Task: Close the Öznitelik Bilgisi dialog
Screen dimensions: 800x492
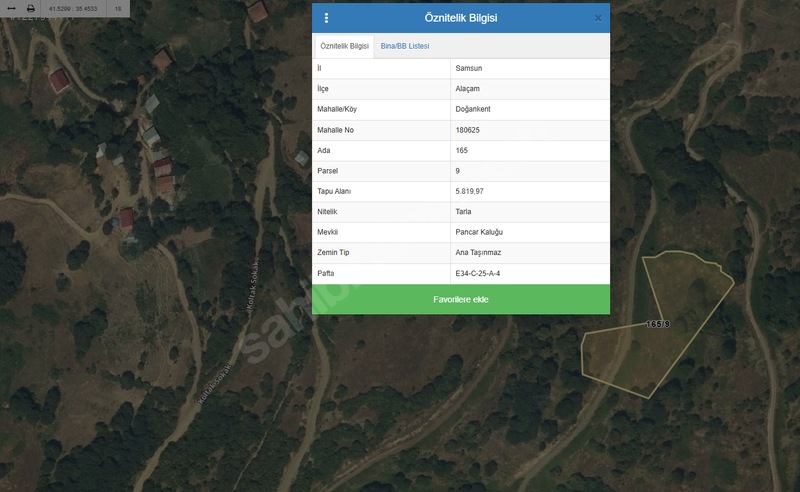Action: point(598,18)
